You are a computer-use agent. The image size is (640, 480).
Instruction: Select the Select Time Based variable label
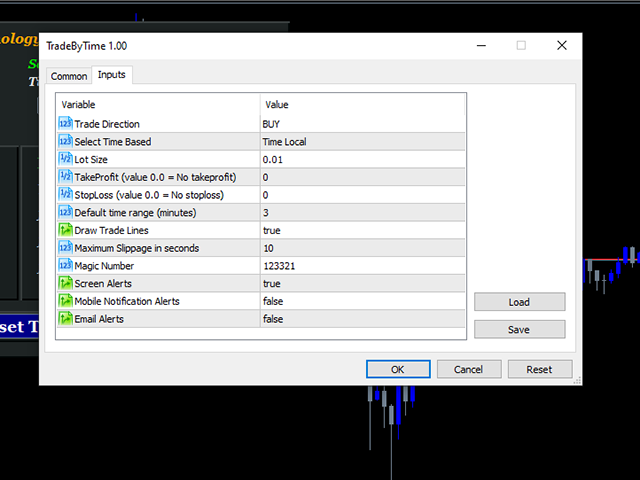point(113,142)
